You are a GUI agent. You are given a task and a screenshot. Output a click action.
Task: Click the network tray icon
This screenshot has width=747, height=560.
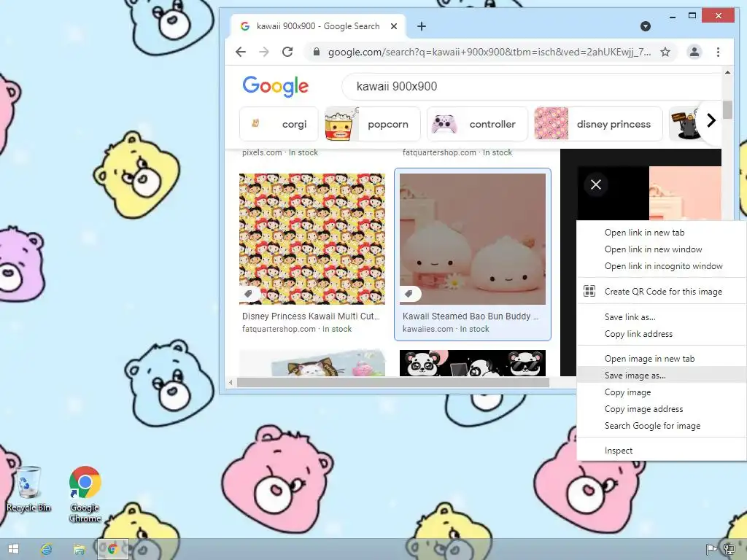click(729, 550)
